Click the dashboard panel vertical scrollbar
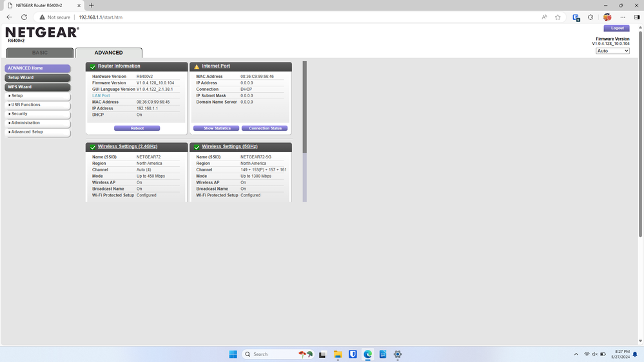The height and width of the screenshot is (362, 644). (305, 108)
